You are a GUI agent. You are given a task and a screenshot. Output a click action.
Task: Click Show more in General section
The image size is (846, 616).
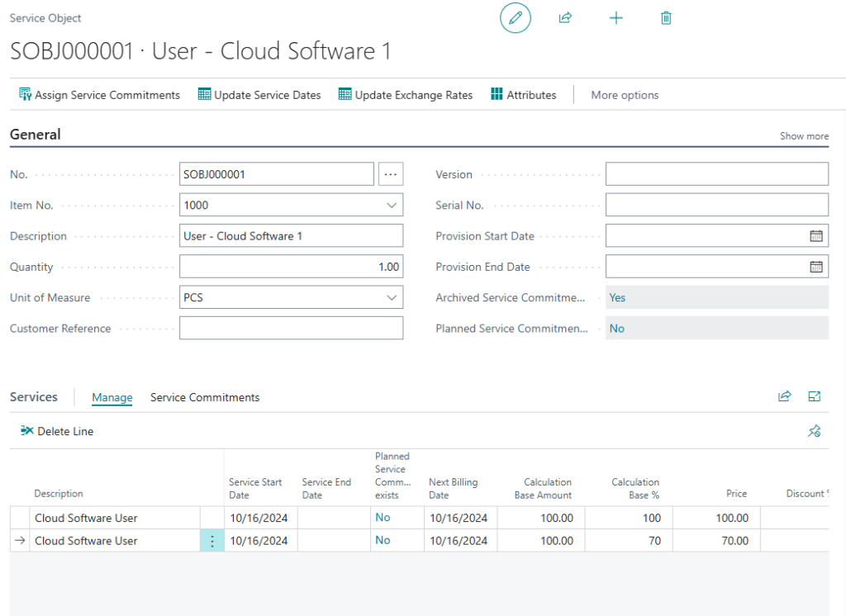click(804, 136)
